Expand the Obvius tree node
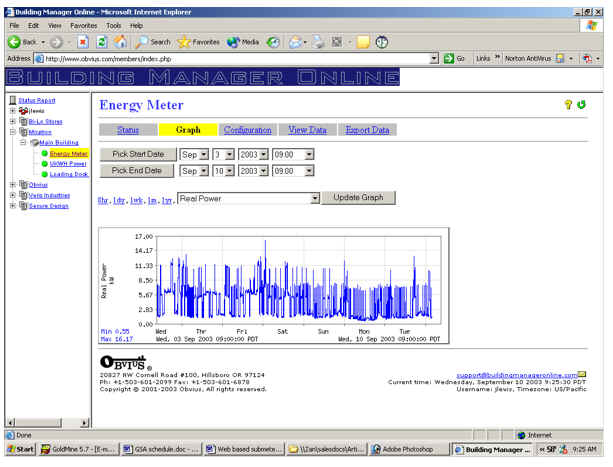 click(x=13, y=185)
